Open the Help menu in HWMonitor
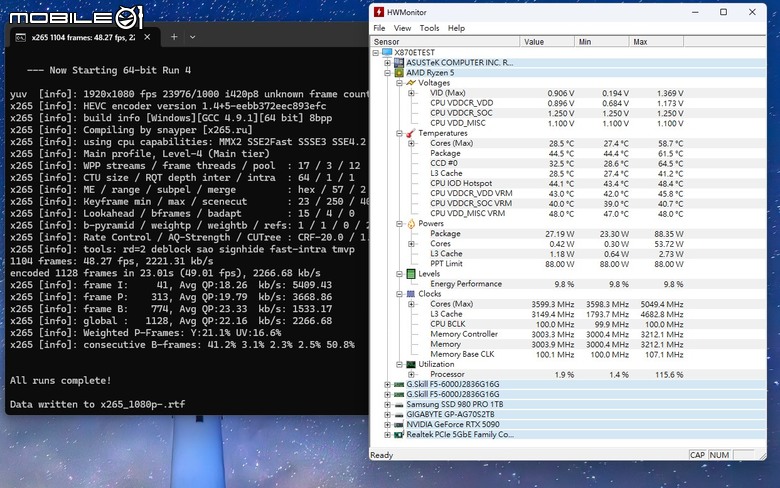 [x=456, y=28]
